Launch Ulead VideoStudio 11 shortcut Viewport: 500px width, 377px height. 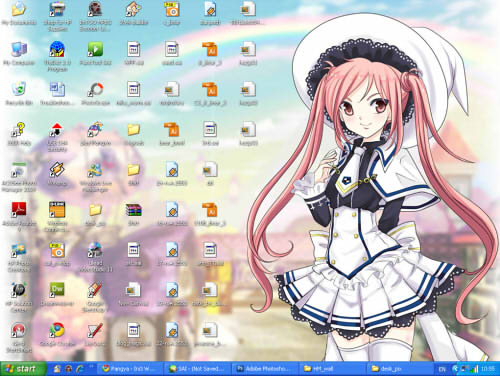[x=96, y=250]
